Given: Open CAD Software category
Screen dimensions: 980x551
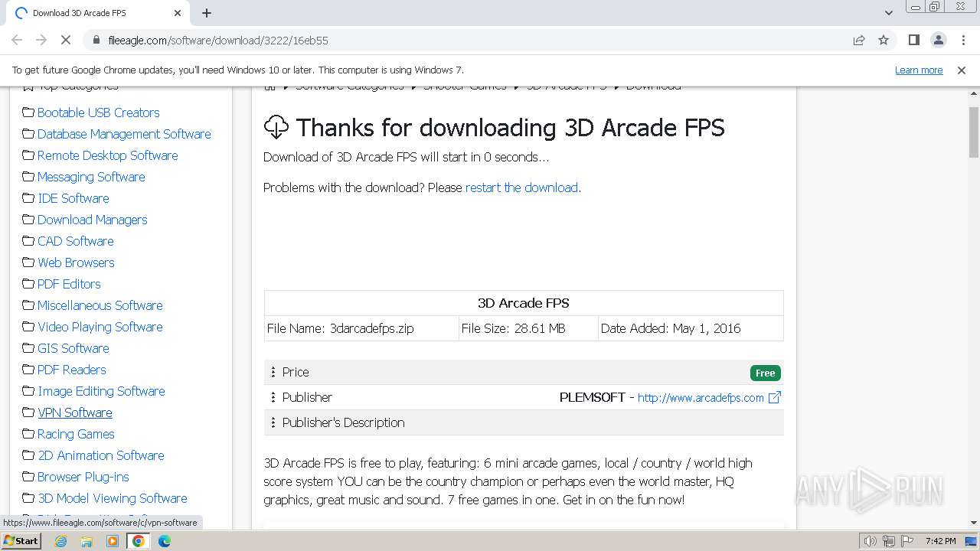Looking at the screenshot, I should point(76,241).
